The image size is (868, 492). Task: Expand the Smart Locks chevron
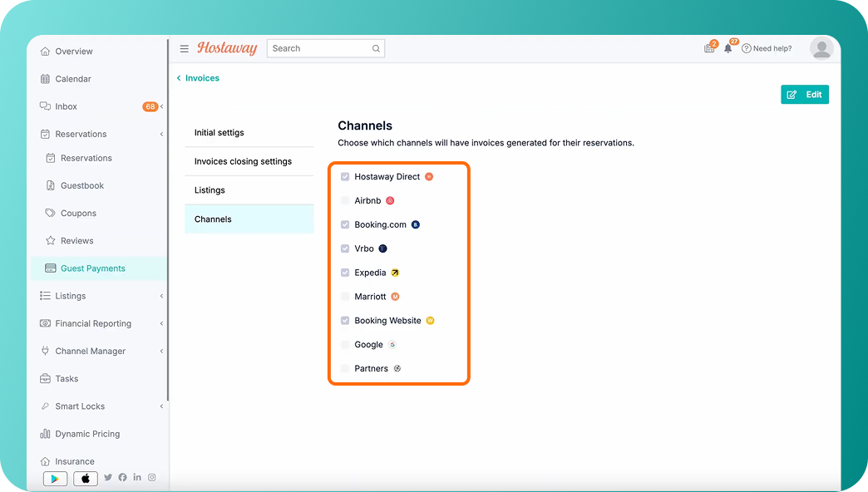click(x=161, y=406)
